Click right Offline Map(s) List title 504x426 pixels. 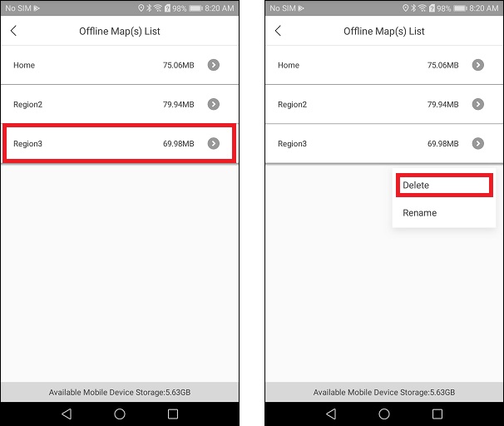click(x=384, y=31)
